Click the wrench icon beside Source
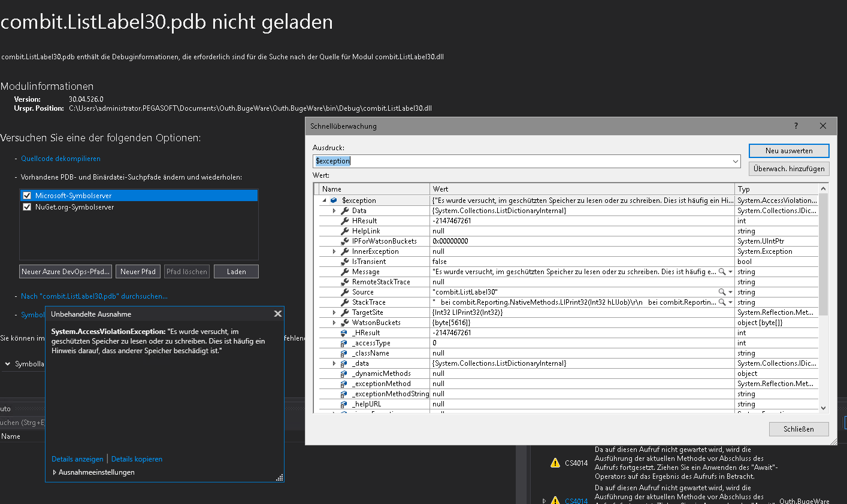The height and width of the screenshot is (504, 847). 345,292
